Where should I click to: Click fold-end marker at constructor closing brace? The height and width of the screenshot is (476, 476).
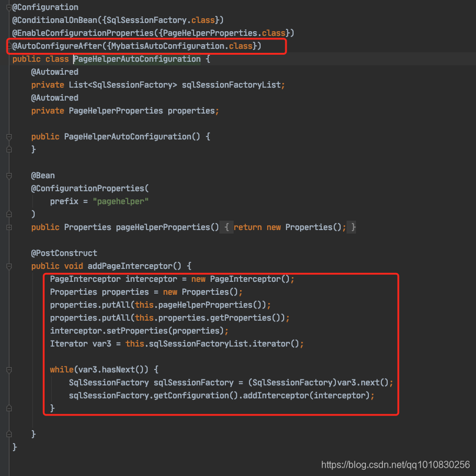[8, 149]
